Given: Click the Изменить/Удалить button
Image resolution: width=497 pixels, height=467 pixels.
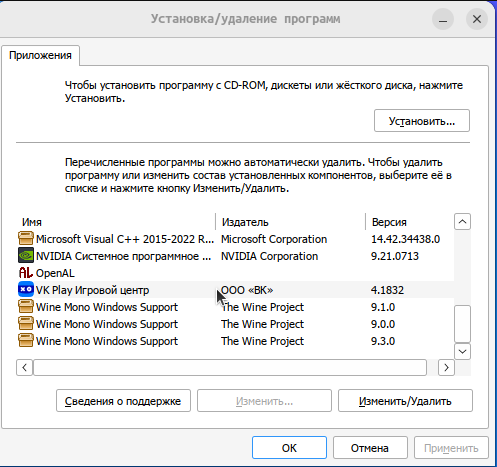Looking at the screenshot, I should [405, 401].
